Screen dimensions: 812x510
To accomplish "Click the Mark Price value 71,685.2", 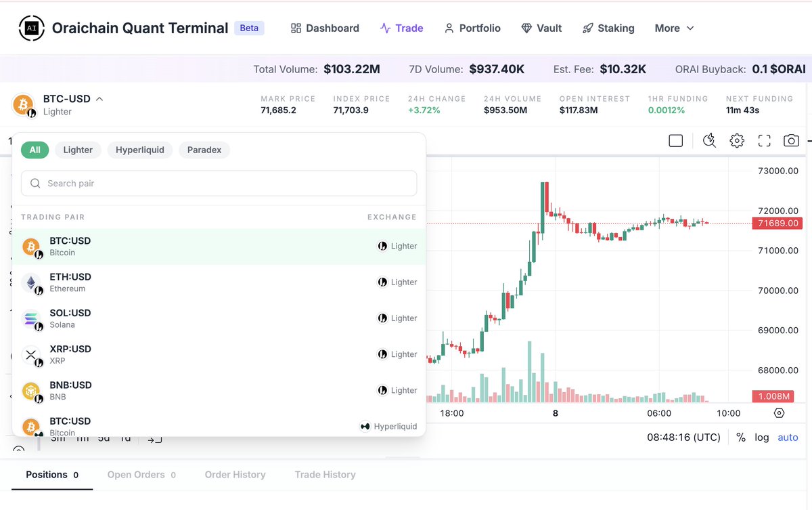I will 278,110.
